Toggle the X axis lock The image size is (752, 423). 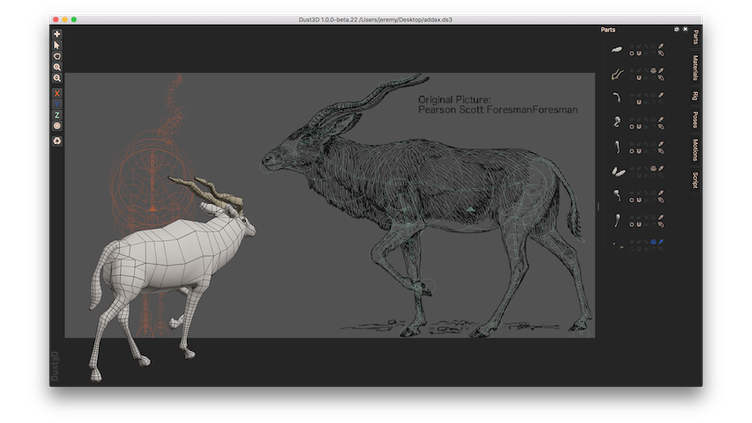(x=57, y=93)
